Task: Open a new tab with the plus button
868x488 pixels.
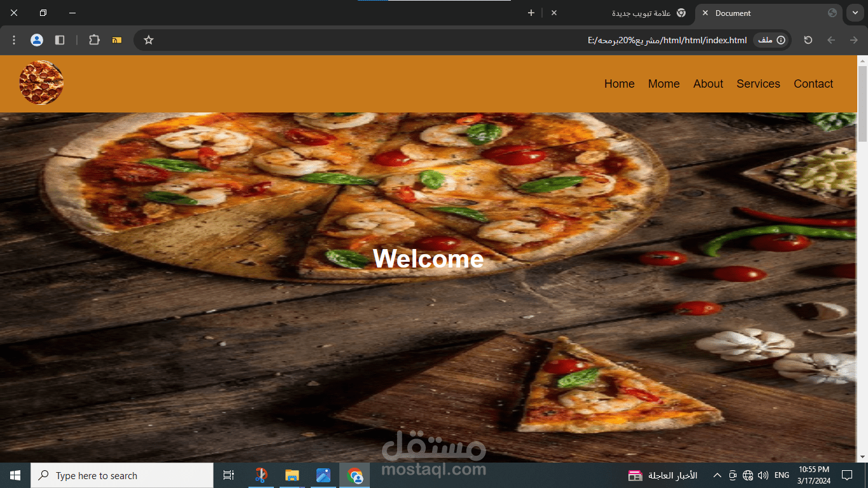Action: click(531, 13)
